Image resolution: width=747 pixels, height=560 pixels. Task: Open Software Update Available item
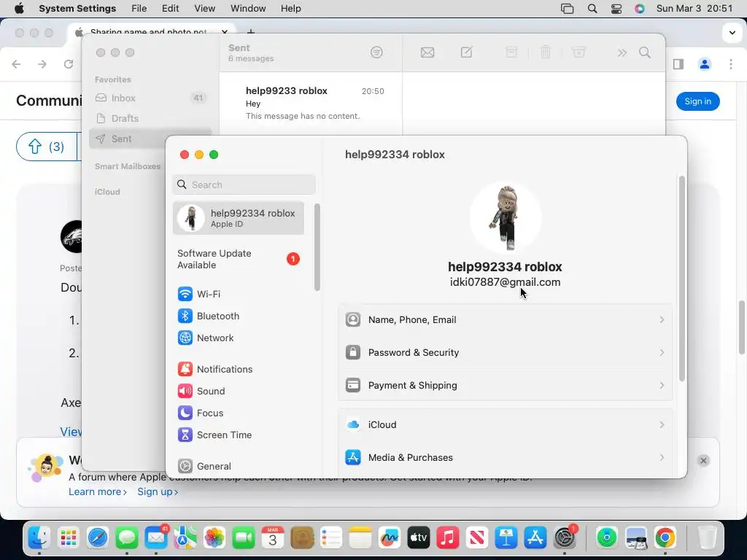coord(239,259)
